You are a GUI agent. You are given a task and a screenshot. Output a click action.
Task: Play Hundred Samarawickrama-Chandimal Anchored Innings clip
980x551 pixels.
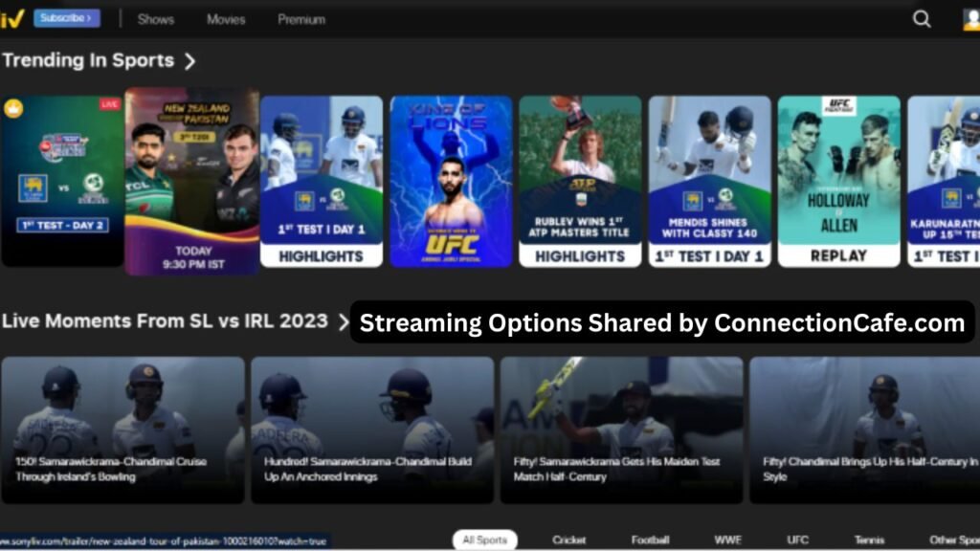click(372, 430)
